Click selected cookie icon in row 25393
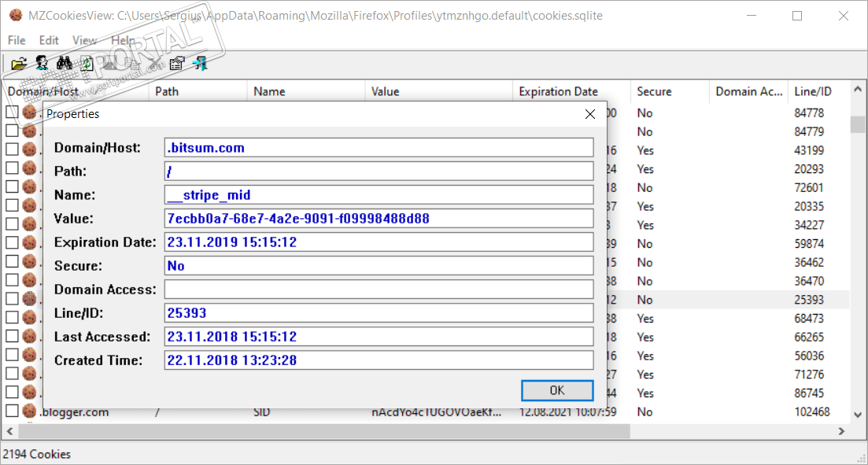This screenshot has width=868, height=465. pyautogui.click(x=29, y=299)
